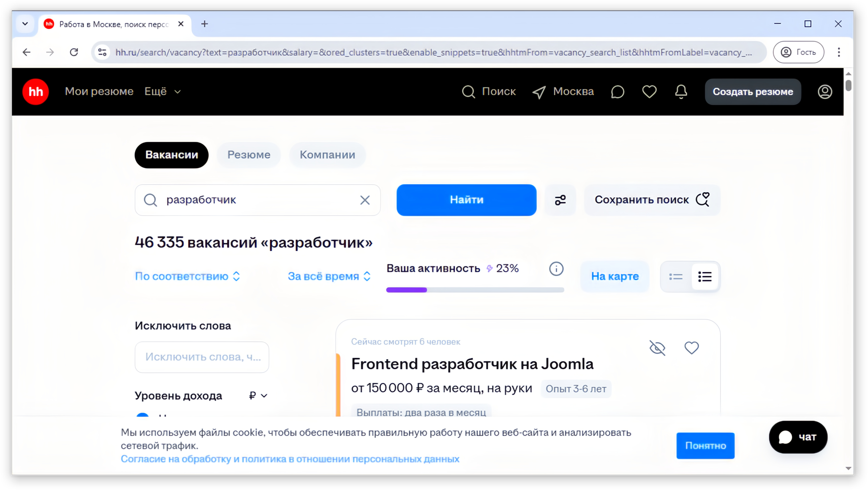Hide the Frontend разработчик на Joomla vacancy
The height and width of the screenshot is (490, 868).
657,348
